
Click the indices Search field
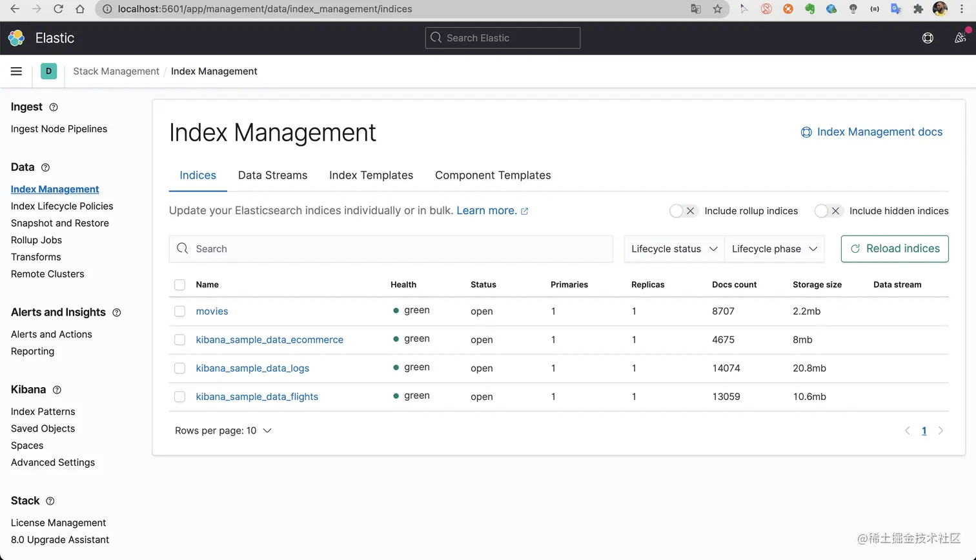click(x=391, y=249)
